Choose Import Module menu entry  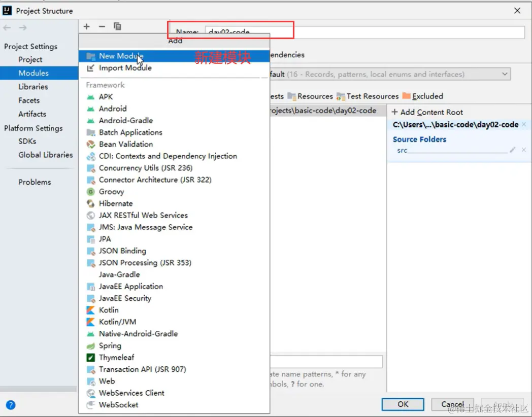(174, 68)
